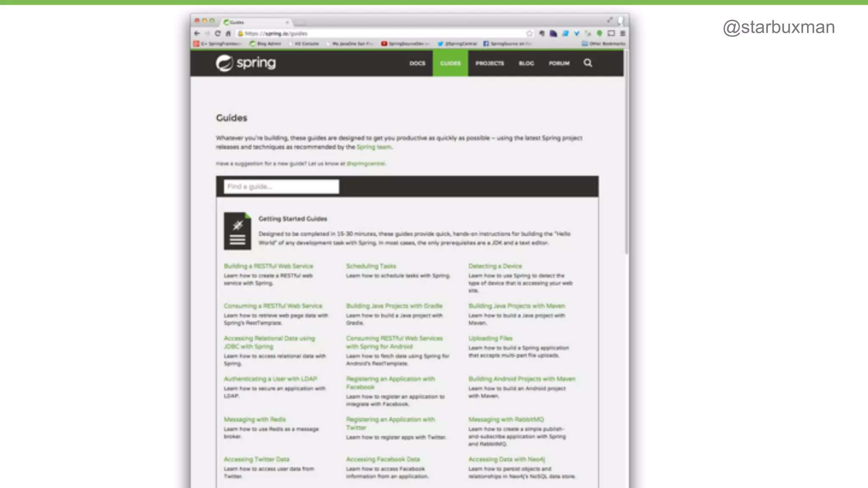Click the Getting Started Guides document icon

[237, 231]
